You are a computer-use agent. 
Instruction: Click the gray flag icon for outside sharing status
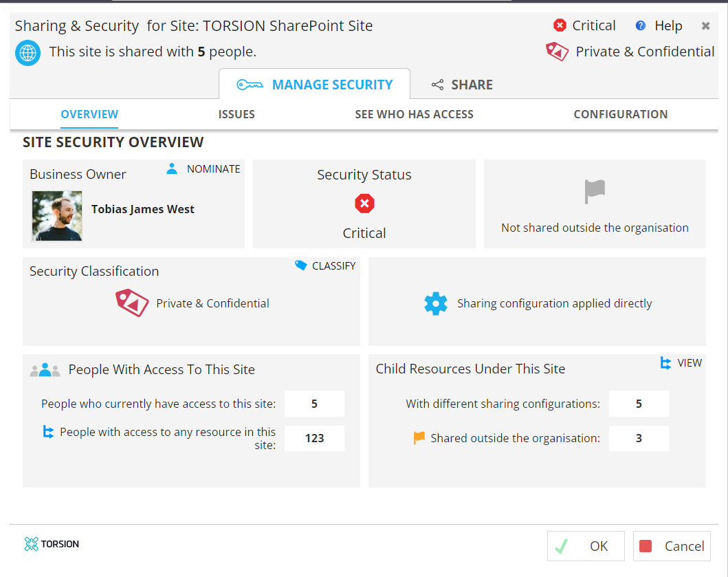coord(594,193)
